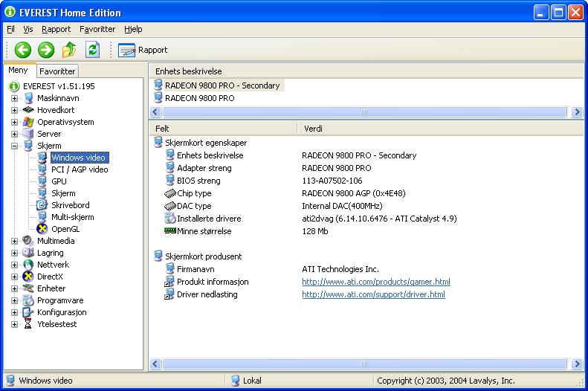Go up one level with folder arrow icon

coord(69,50)
